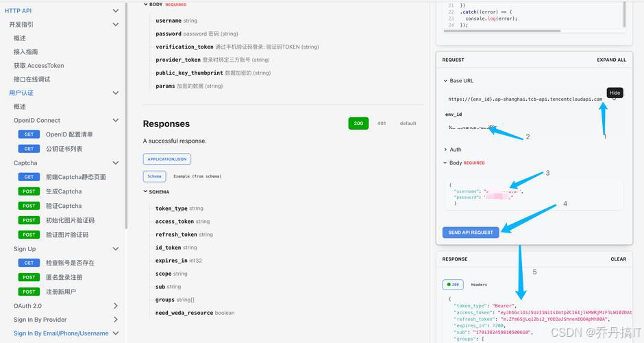Click the code sample horizontal scrollbar
644x343 pixels.
pyautogui.click(x=502, y=31)
